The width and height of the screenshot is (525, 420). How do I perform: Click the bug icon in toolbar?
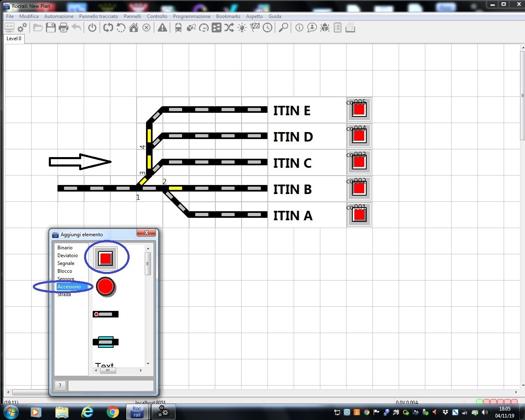pyautogui.click(x=325, y=28)
